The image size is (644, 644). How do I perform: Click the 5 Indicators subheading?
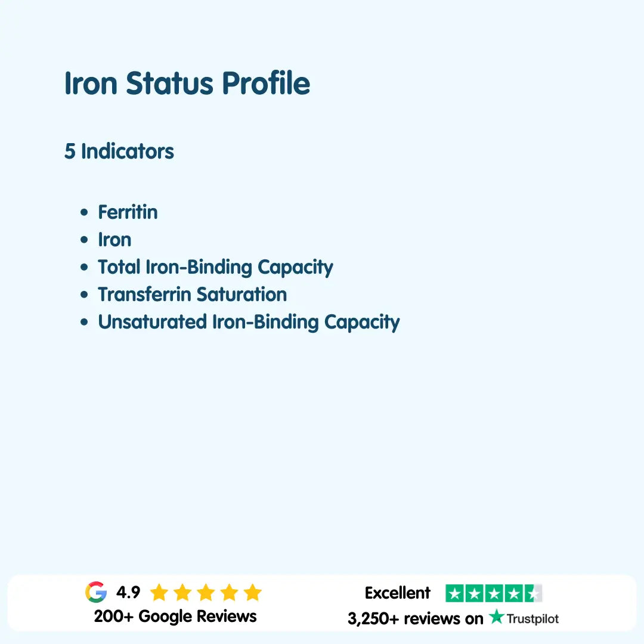coord(119,151)
